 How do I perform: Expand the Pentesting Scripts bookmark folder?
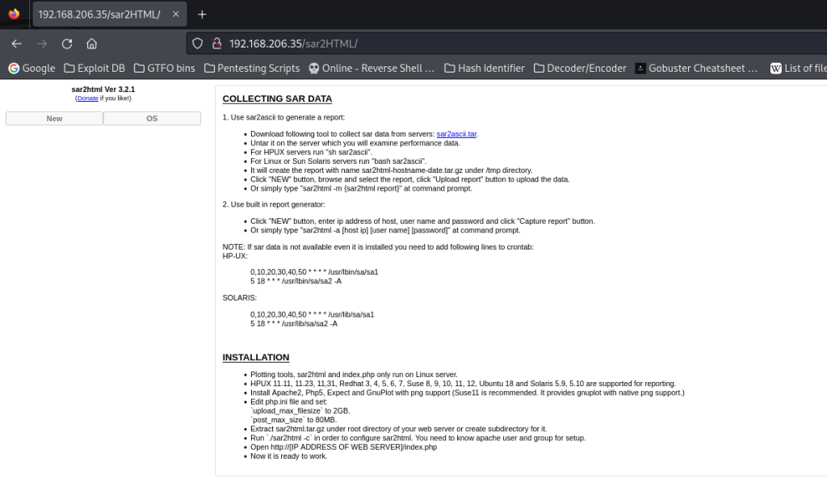click(x=251, y=69)
